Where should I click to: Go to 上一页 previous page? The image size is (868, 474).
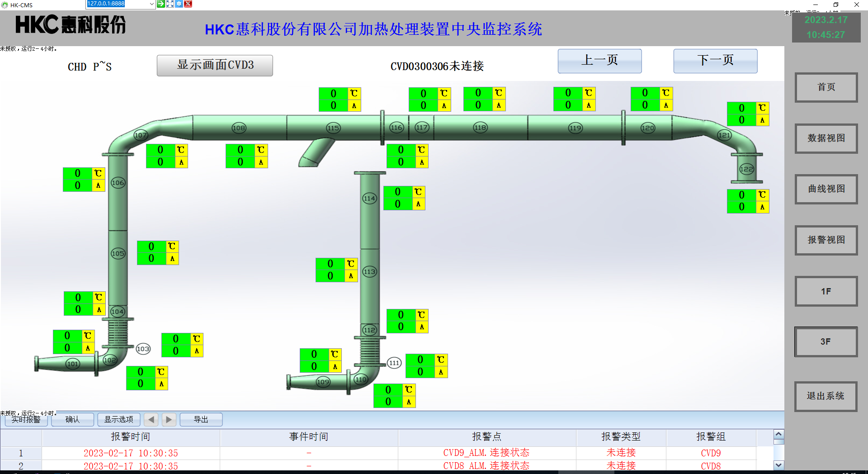click(599, 61)
